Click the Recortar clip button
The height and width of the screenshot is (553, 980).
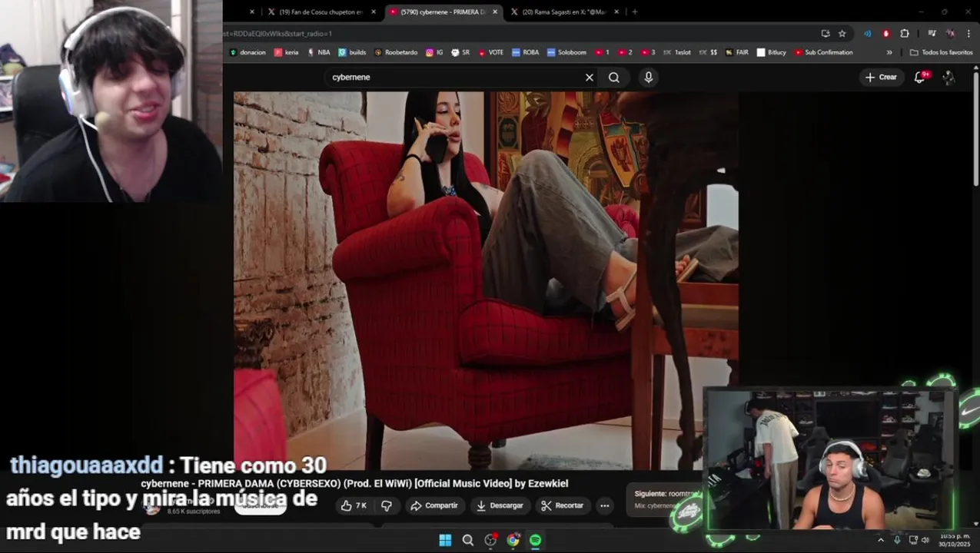(x=562, y=505)
